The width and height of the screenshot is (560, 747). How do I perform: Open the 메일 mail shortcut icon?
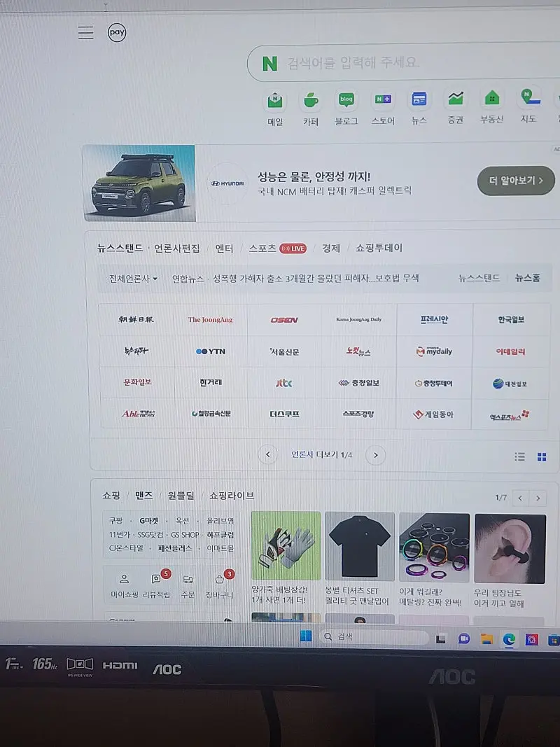tap(275, 102)
